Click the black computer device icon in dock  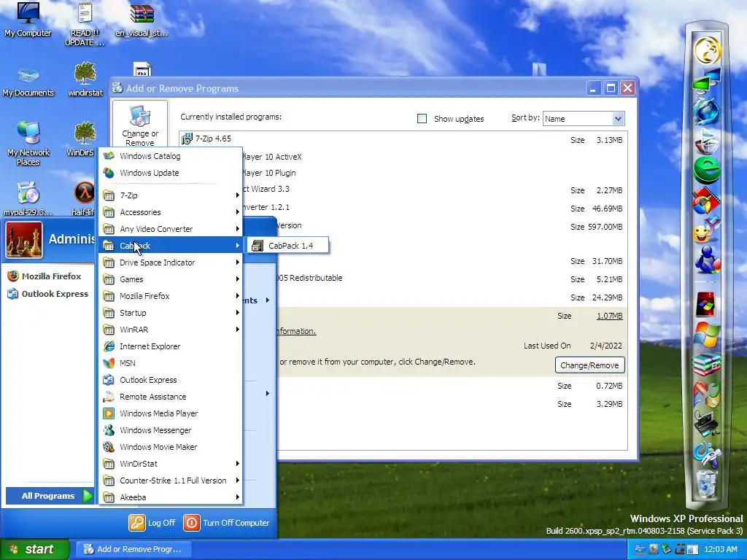click(707, 423)
